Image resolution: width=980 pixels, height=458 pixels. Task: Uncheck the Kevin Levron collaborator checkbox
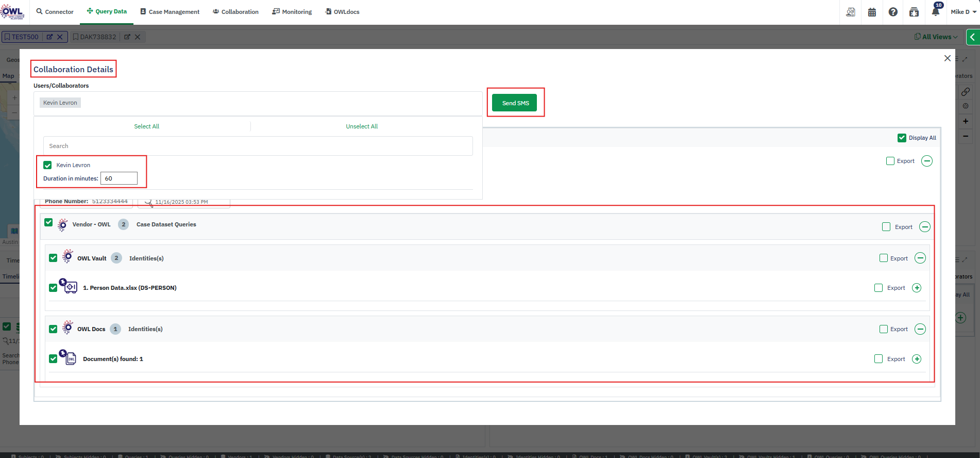pyautogui.click(x=47, y=165)
